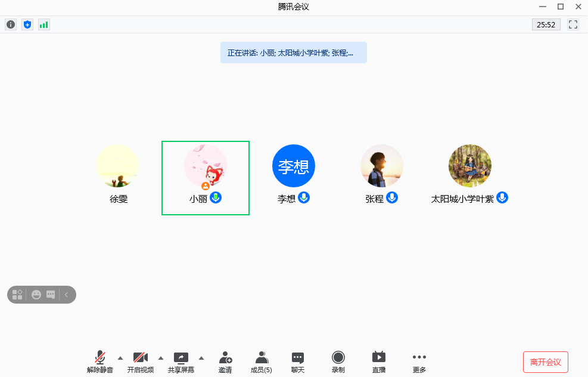
Task: Click the name label 小丽
Action: pos(198,199)
